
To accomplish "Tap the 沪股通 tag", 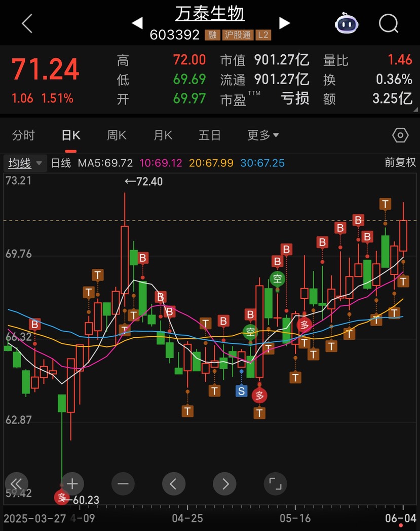I will coord(238,35).
